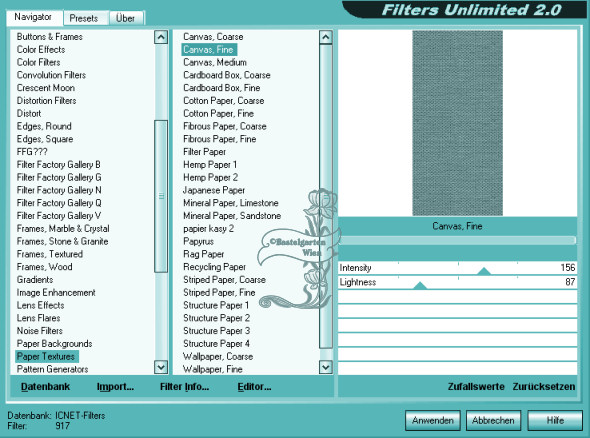Select the Navigator tab
This screenshot has height=438, width=590.
pyautogui.click(x=33, y=17)
